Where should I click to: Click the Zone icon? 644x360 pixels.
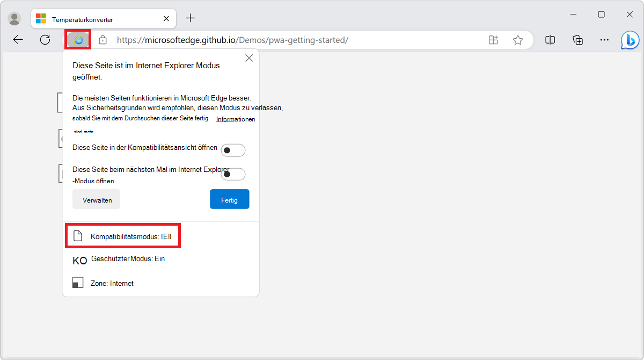(x=78, y=283)
